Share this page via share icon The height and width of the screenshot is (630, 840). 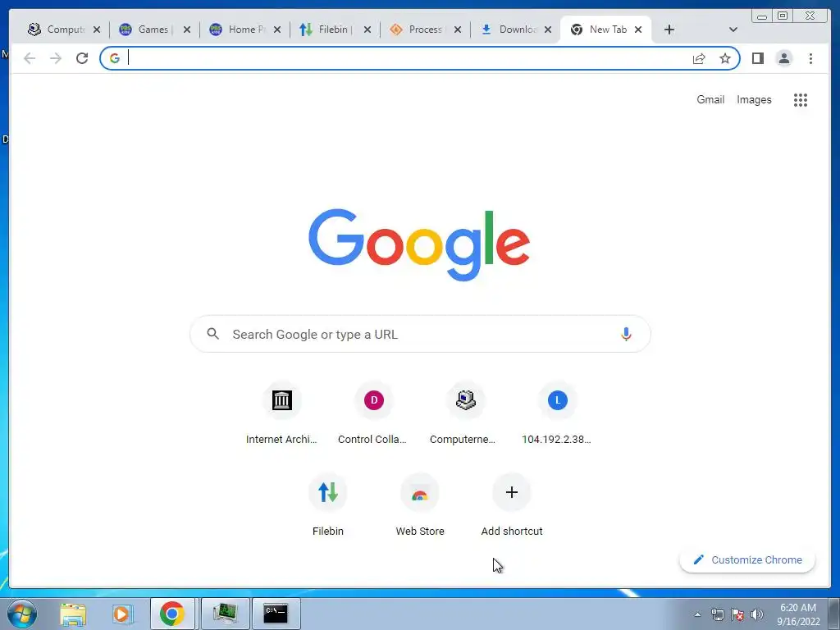tap(699, 58)
